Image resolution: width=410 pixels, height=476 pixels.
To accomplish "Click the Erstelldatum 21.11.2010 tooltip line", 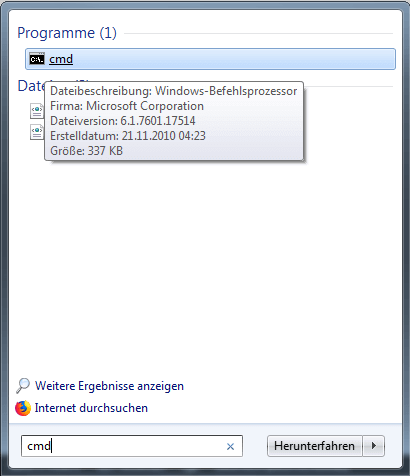I will tap(128, 136).
